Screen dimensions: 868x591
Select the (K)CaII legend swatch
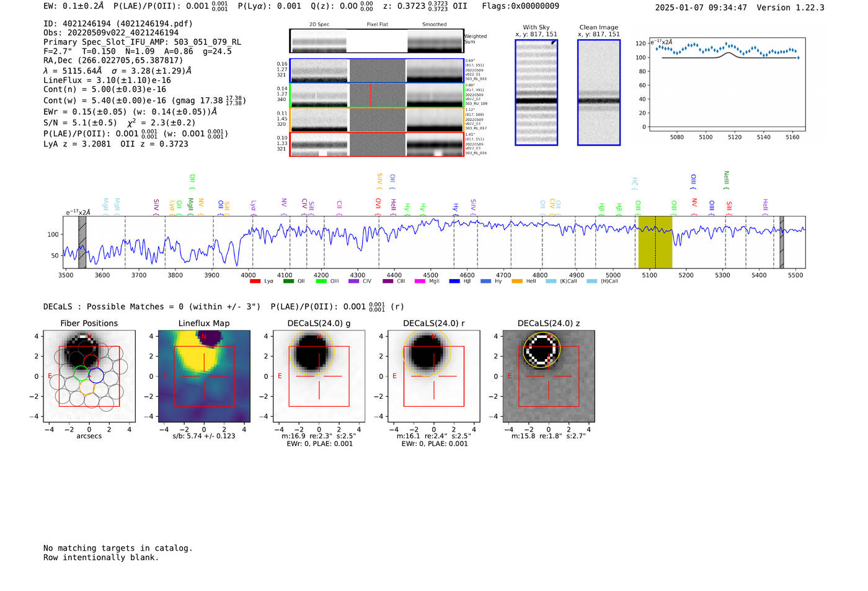click(x=551, y=282)
